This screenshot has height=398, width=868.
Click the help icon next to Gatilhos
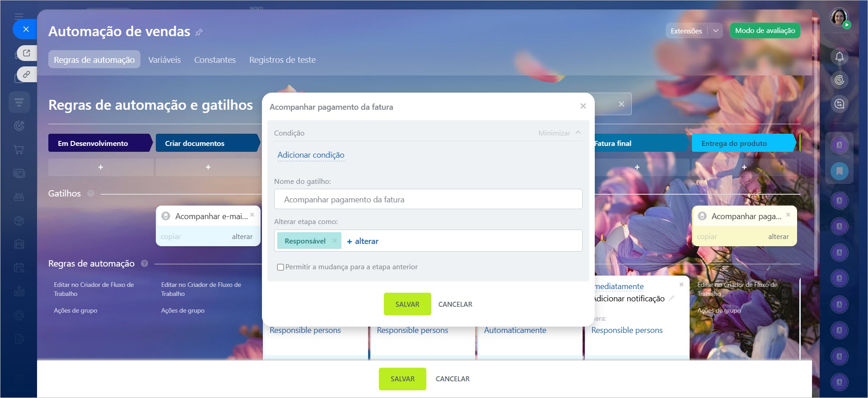click(x=91, y=193)
